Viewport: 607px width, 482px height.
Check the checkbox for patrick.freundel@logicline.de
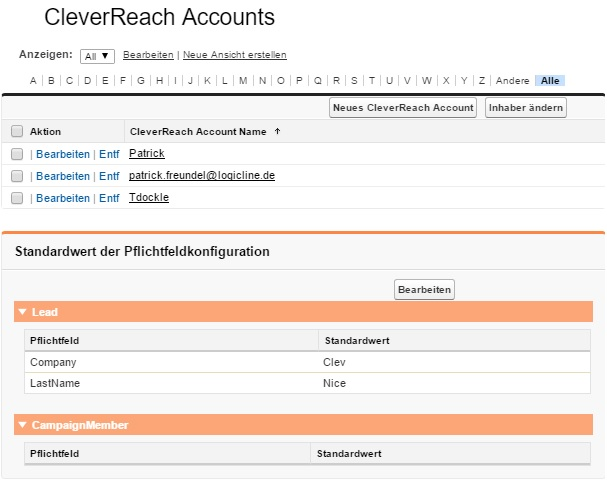coord(17,176)
